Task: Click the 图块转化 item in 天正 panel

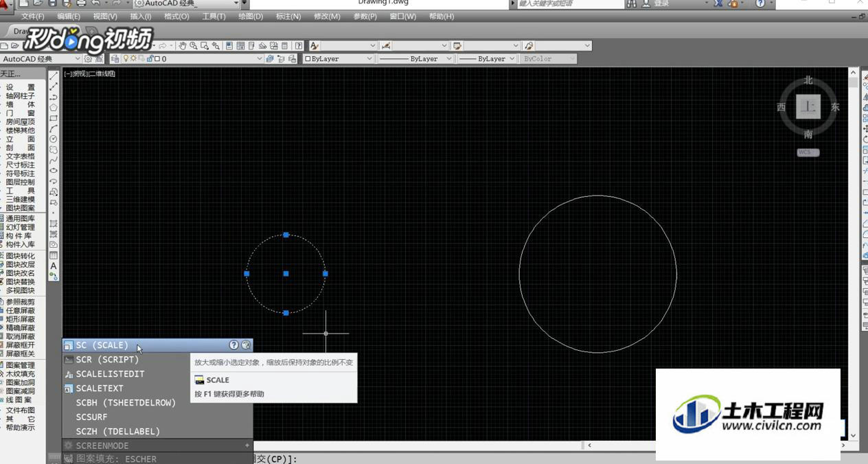Action: click(20, 256)
